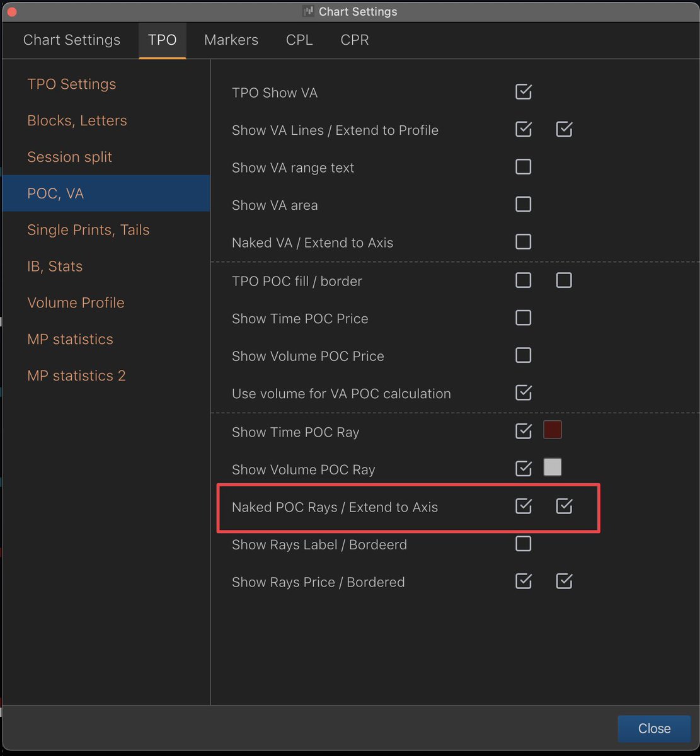The height and width of the screenshot is (756, 700).
Task: Pick Volume POC Ray gray color
Action: click(x=553, y=467)
